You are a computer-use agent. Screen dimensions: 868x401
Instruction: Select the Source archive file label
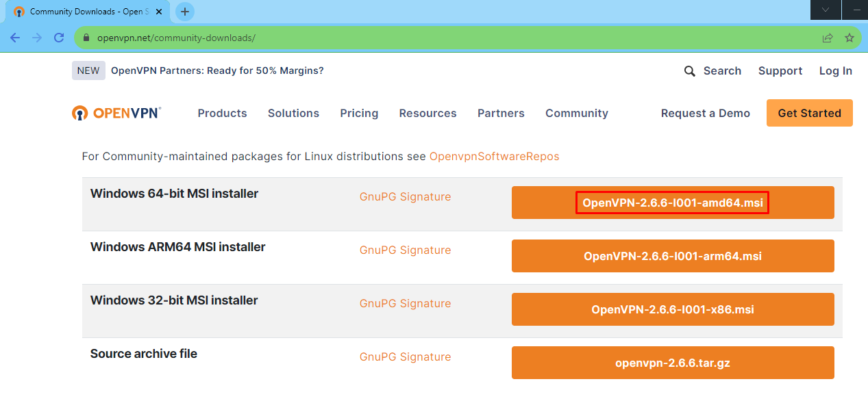144,354
